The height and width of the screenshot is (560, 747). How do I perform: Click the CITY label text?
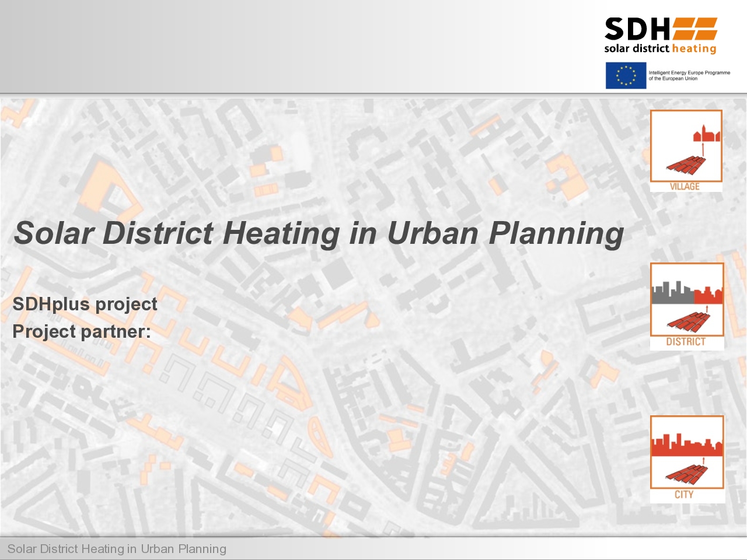(x=684, y=495)
